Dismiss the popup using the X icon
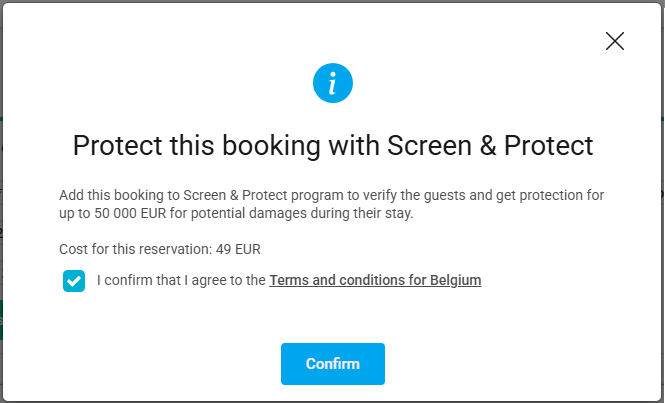 pos(615,41)
